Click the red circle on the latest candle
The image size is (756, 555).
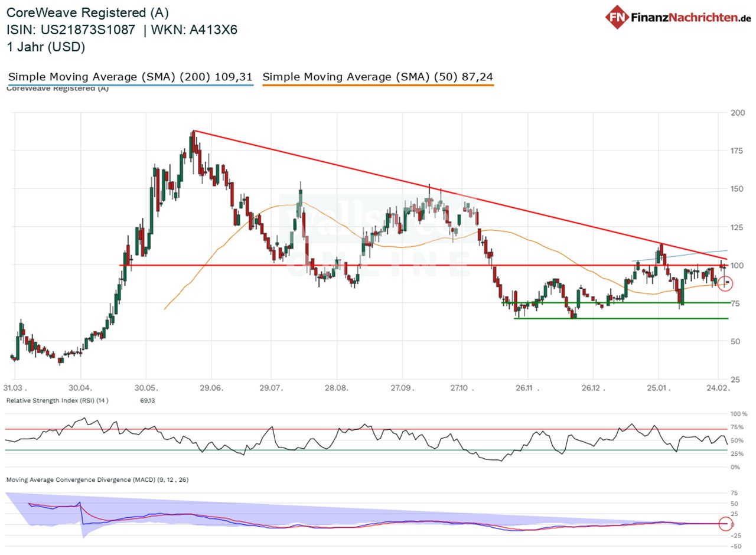click(x=725, y=283)
